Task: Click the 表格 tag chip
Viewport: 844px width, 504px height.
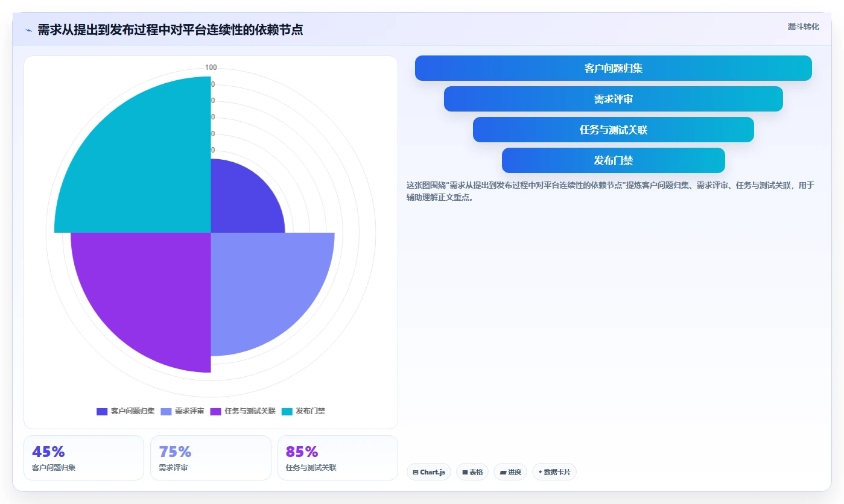Action: click(x=472, y=472)
